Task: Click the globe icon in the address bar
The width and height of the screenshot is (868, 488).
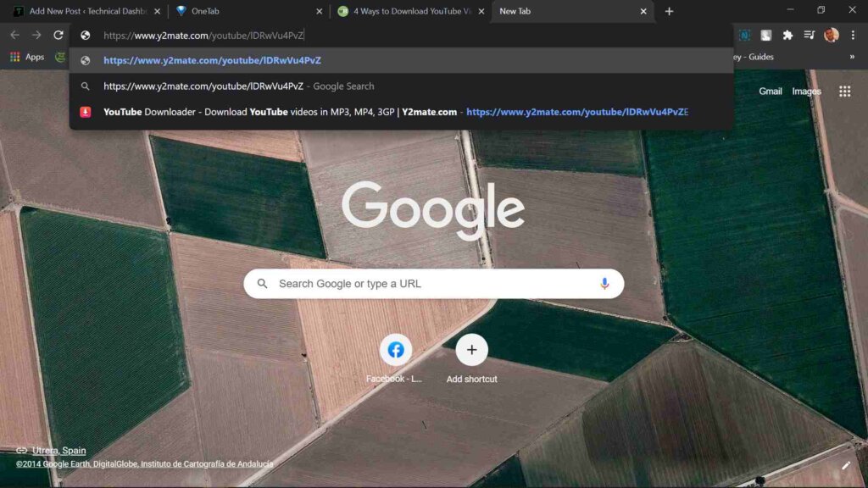Action: pyautogui.click(x=86, y=36)
